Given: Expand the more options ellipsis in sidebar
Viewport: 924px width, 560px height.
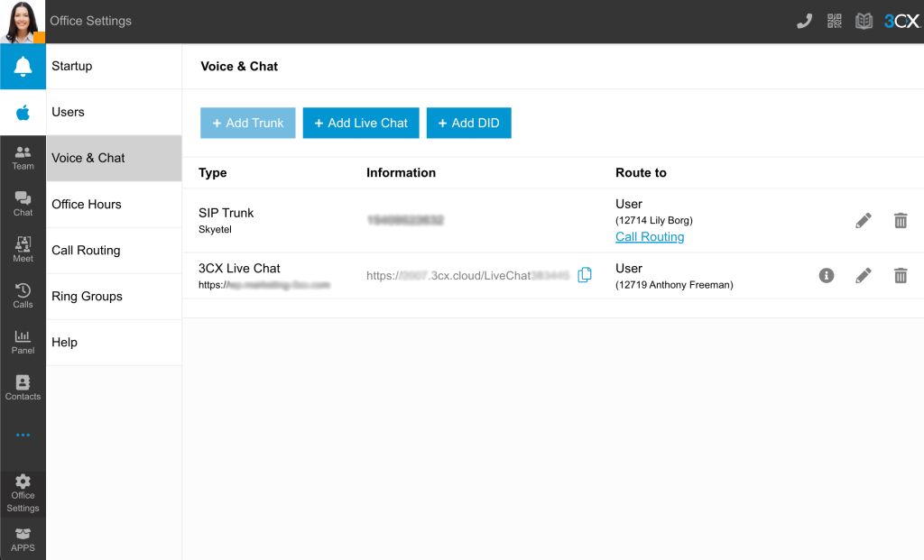Looking at the screenshot, I should point(23,434).
